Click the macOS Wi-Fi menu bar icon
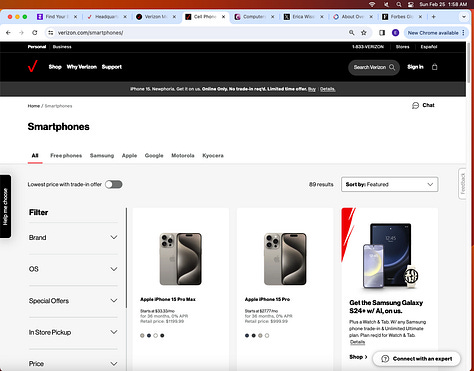The width and height of the screenshot is (474, 371). coord(372,4)
